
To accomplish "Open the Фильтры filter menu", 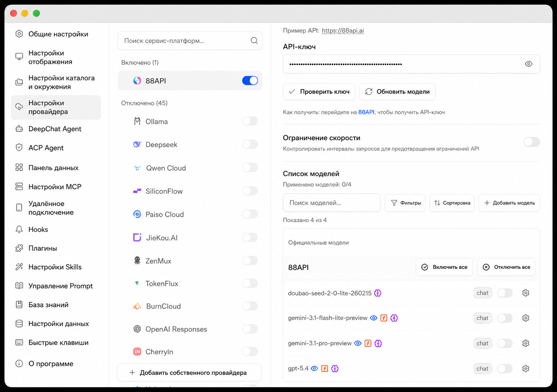I will pos(405,203).
